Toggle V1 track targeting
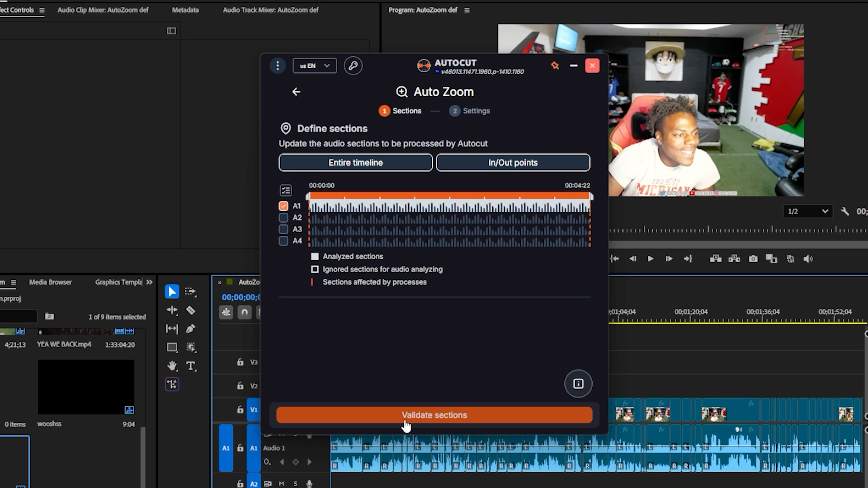 tap(254, 410)
